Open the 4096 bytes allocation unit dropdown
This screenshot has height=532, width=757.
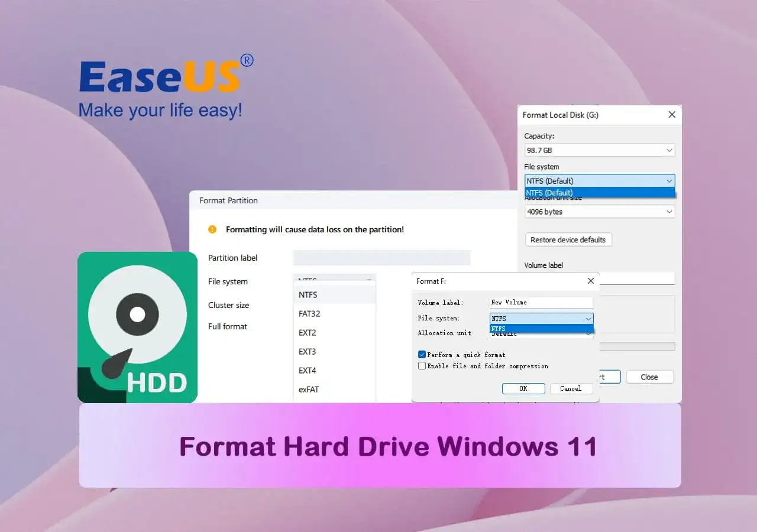[x=600, y=212]
